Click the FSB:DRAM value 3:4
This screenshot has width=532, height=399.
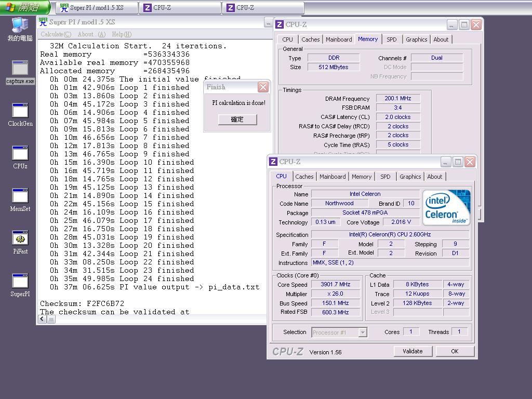point(398,108)
